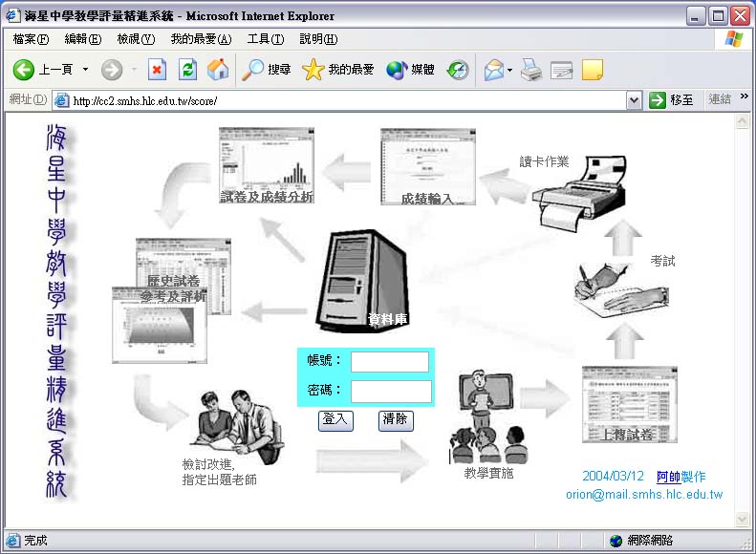Expand the address bar URL dropdown
756x554 pixels.
click(x=634, y=100)
